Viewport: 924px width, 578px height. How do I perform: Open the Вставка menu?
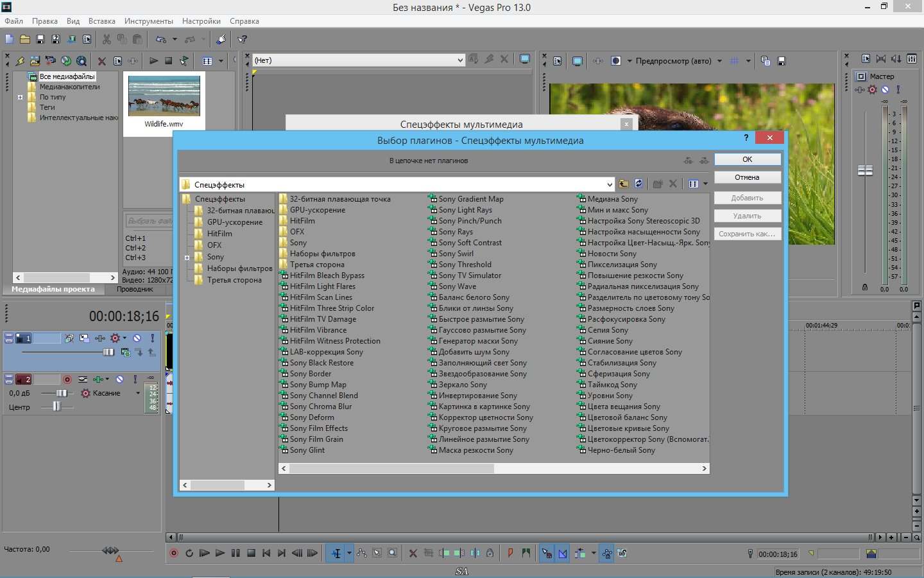[x=101, y=21]
